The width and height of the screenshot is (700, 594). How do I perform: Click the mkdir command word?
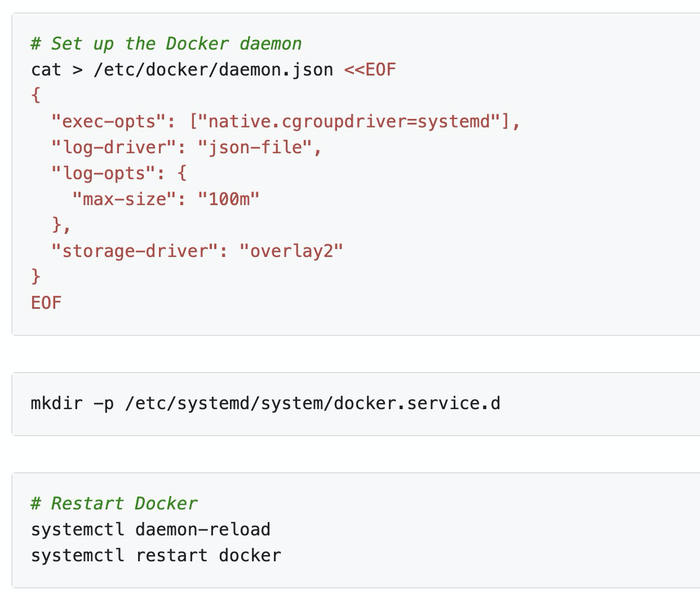57,404
